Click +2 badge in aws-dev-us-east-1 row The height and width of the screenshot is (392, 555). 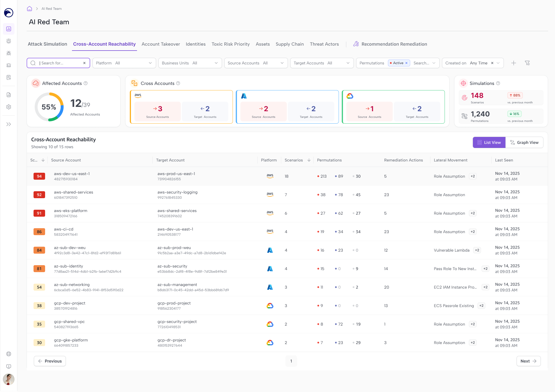point(473,176)
